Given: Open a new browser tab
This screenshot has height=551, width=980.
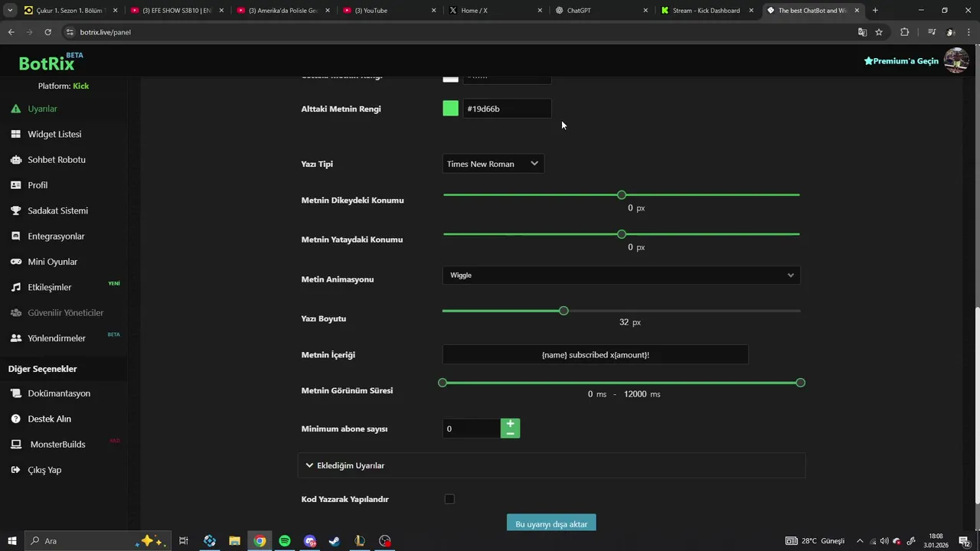Looking at the screenshot, I should coord(875,11).
